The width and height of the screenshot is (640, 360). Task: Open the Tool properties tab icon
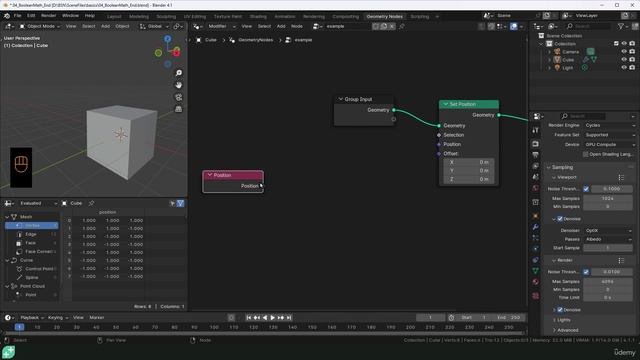click(x=536, y=130)
